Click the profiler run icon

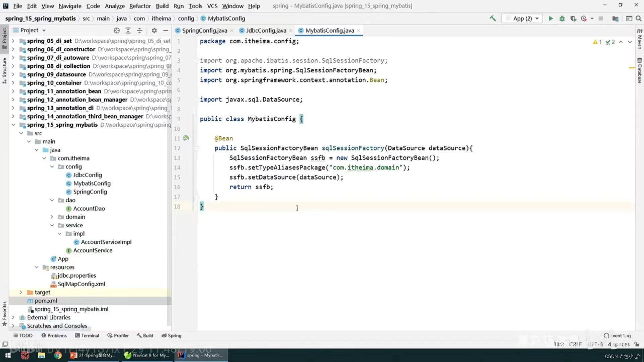[x=584, y=18]
